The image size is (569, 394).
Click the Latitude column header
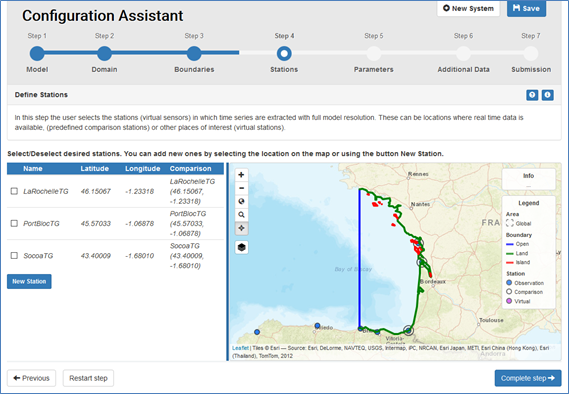95,169
